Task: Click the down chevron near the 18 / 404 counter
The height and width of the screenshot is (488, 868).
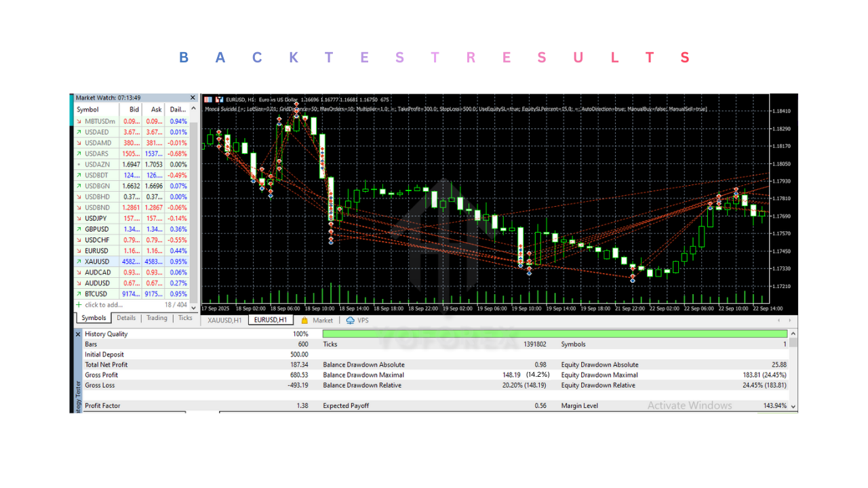Action: coord(192,307)
